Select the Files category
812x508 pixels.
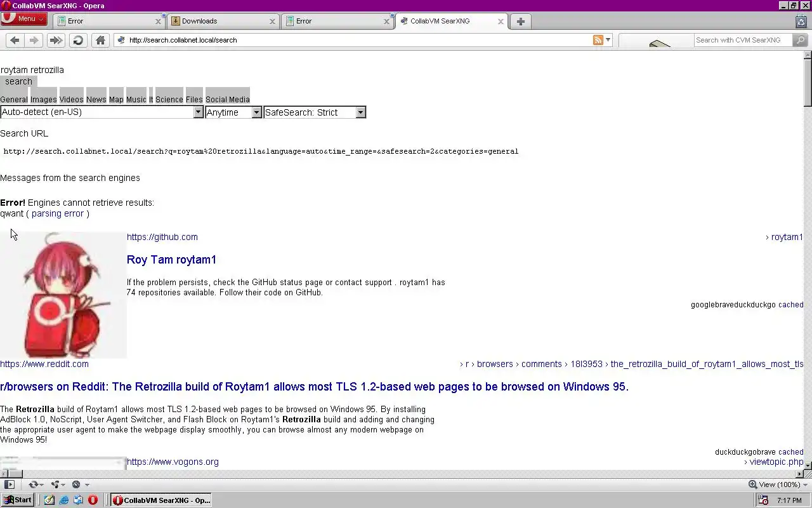194,99
